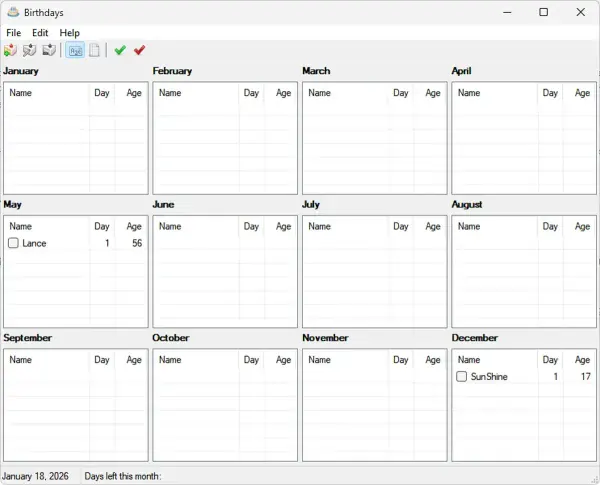Maximize the Birthdays window
The image size is (600, 485).
pos(543,12)
